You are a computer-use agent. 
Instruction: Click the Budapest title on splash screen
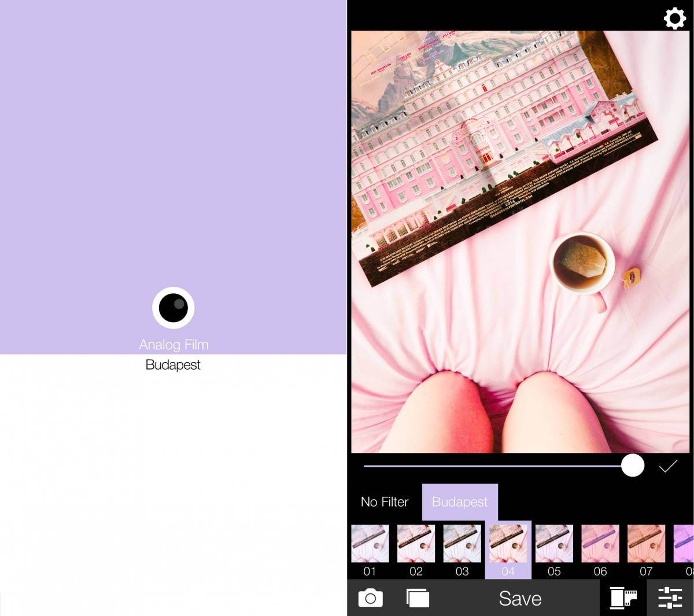[173, 365]
